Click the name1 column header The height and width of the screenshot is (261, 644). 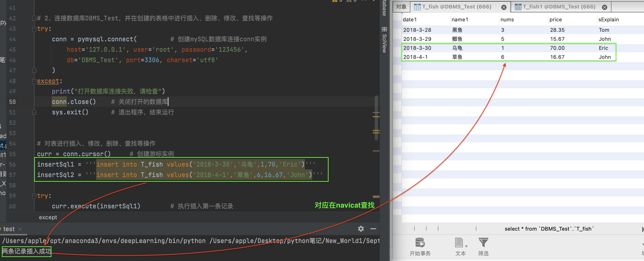click(459, 19)
